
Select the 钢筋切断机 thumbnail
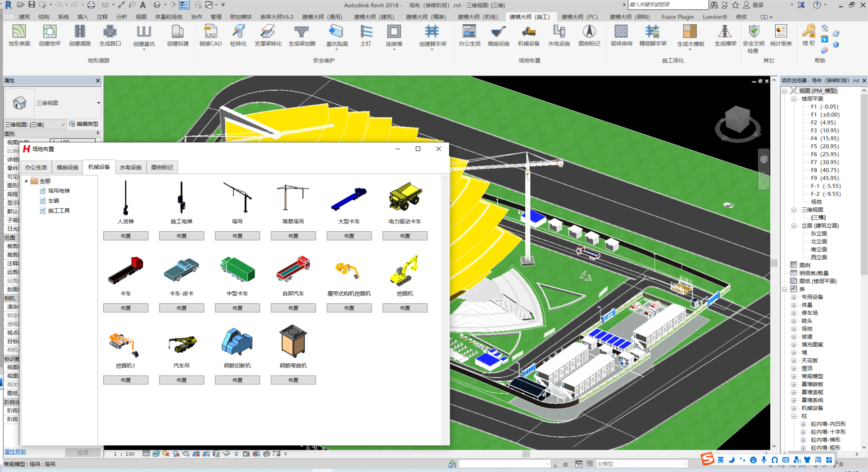coord(237,341)
